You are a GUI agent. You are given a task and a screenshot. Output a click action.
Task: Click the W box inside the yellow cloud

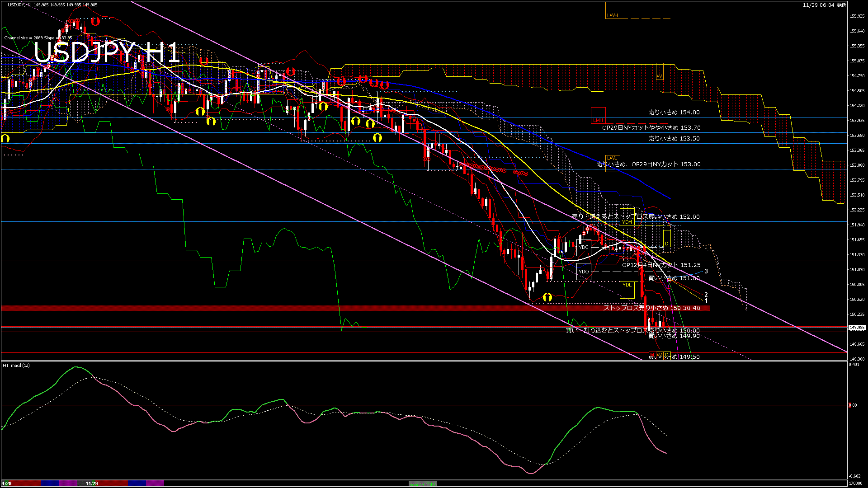coord(660,72)
